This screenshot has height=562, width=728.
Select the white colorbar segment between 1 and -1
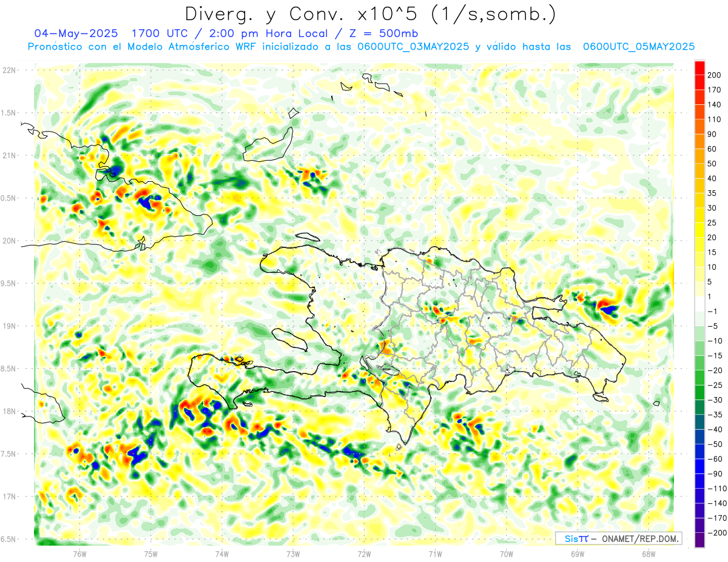[x=699, y=304]
